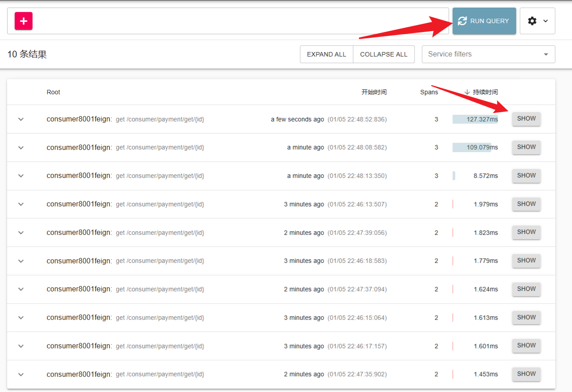Click the Spans column header
Viewport: 572px width, 392px height.
pos(429,92)
